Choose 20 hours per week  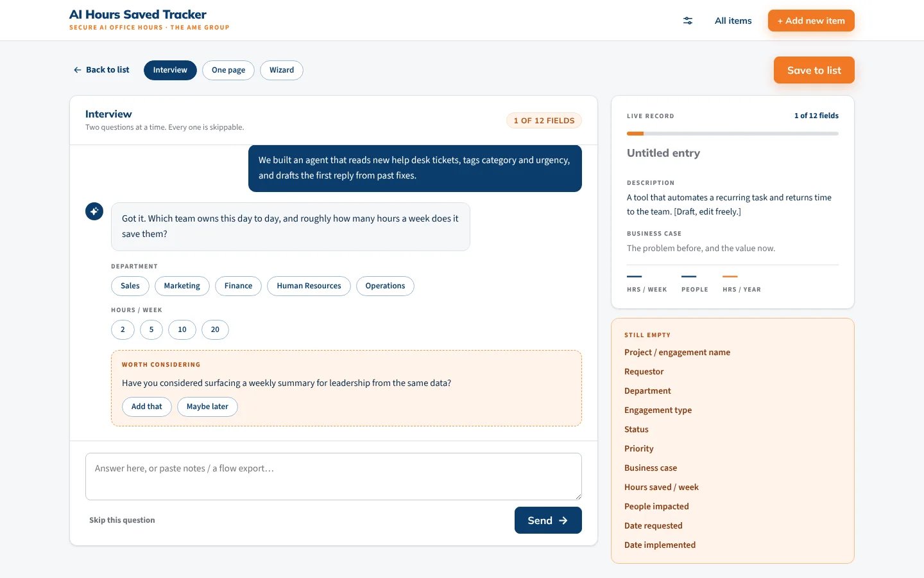(x=215, y=329)
